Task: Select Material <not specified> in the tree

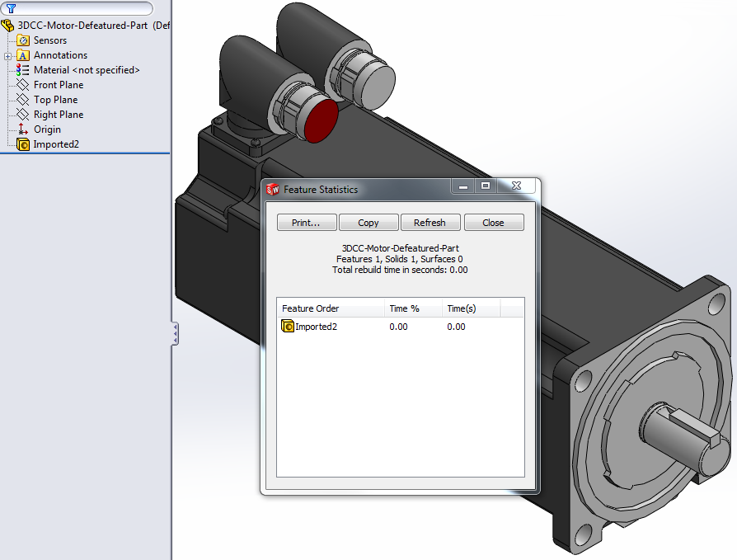Action: (86, 70)
